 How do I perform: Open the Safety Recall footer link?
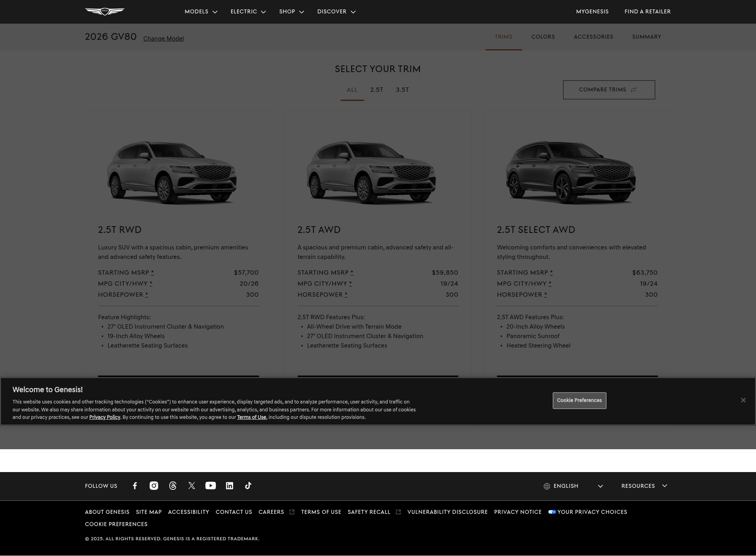pos(369,512)
